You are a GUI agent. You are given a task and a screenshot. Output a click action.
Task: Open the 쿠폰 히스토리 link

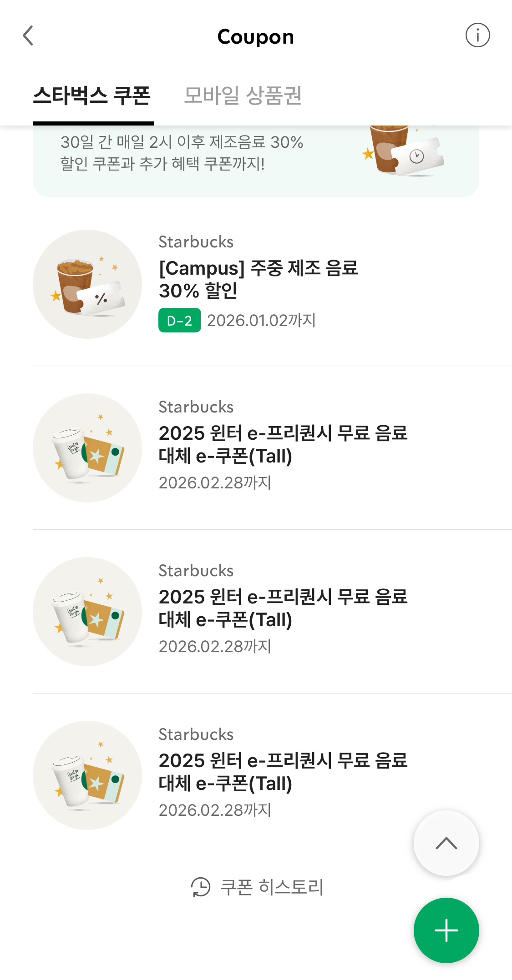(272, 887)
